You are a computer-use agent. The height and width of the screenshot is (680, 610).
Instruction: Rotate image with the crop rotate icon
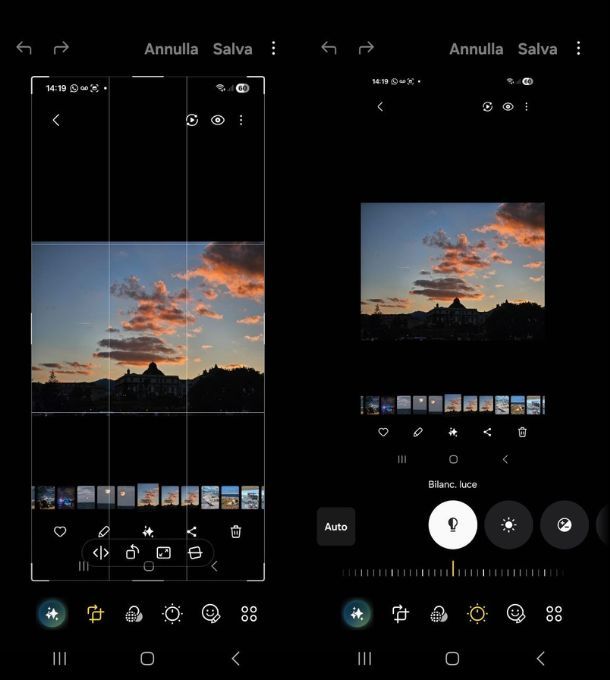tap(132, 552)
